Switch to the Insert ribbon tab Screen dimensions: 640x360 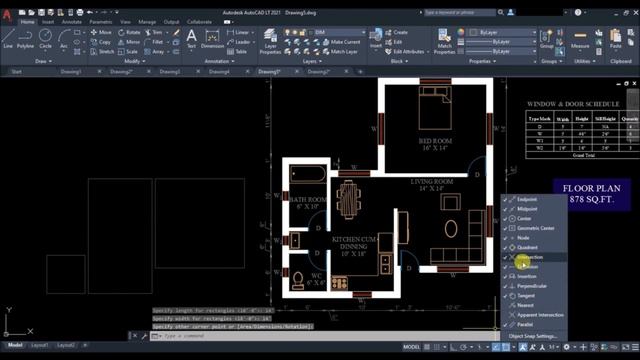(x=48, y=22)
